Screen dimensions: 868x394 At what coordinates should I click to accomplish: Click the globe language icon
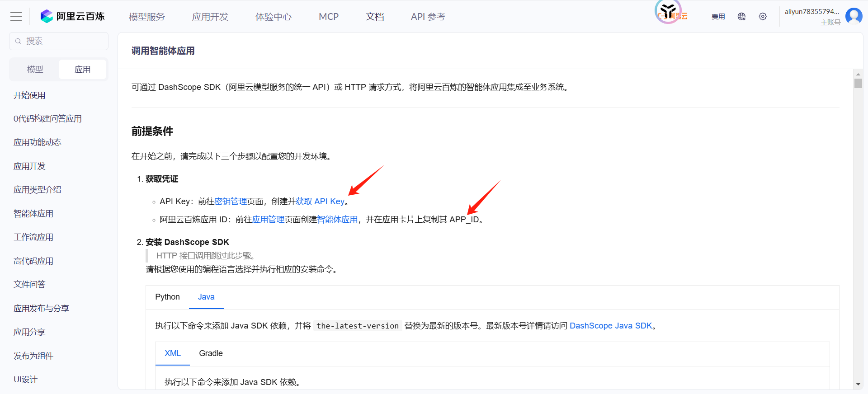741,17
